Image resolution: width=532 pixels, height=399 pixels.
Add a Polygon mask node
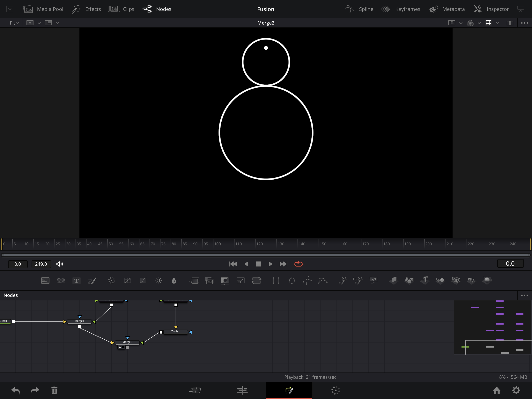tap(307, 281)
